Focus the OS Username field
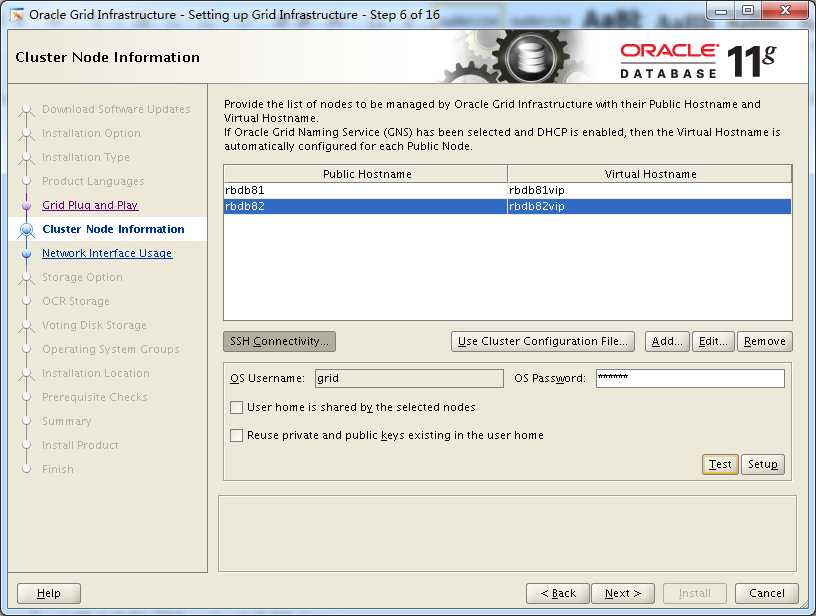The width and height of the screenshot is (816, 616). [409, 378]
